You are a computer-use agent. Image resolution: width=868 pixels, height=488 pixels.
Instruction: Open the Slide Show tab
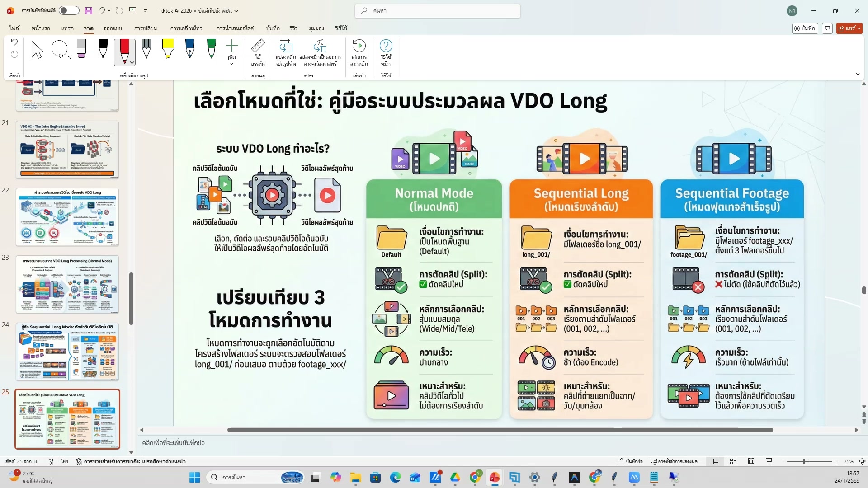tap(235, 28)
